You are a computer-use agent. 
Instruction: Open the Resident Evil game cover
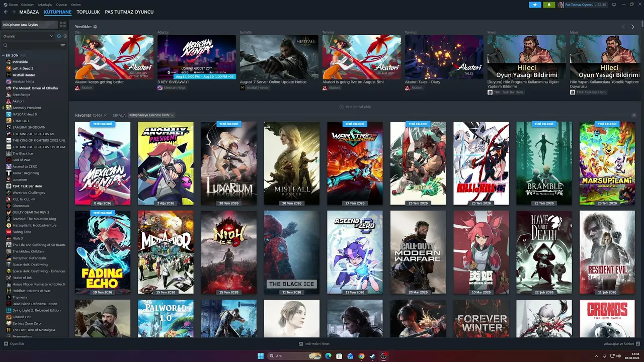coord(607,252)
